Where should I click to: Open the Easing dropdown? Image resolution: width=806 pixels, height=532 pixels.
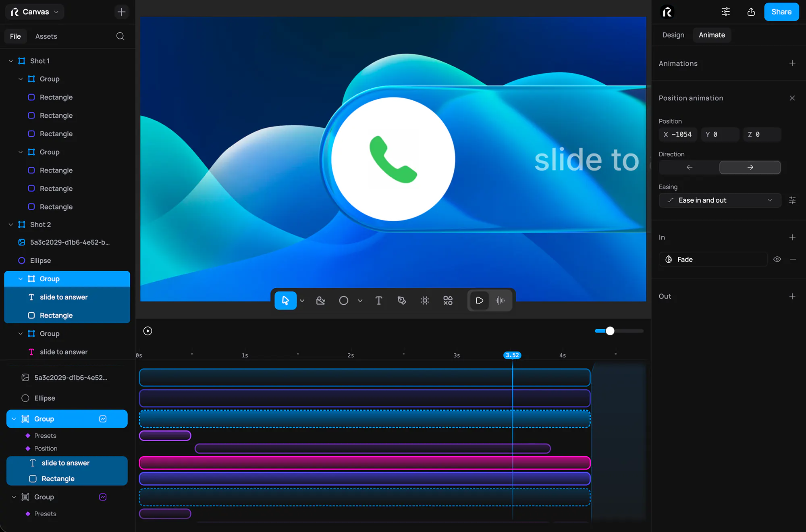[x=720, y=200]
